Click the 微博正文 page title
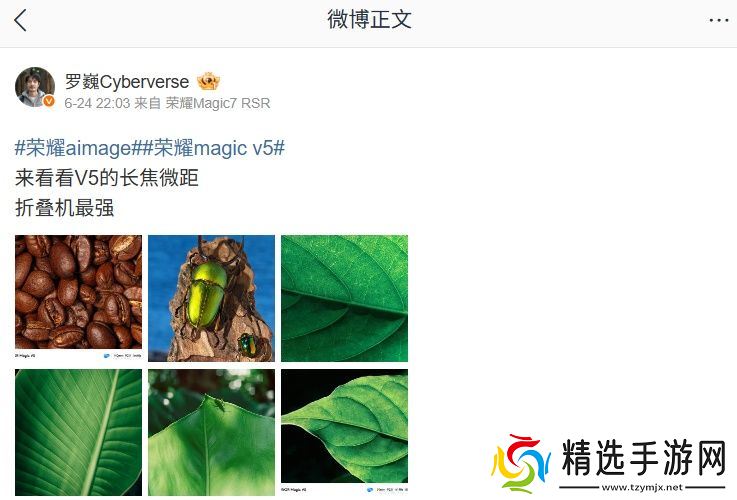The height and width of the screenshot is (500, 737). coord(369,20)
